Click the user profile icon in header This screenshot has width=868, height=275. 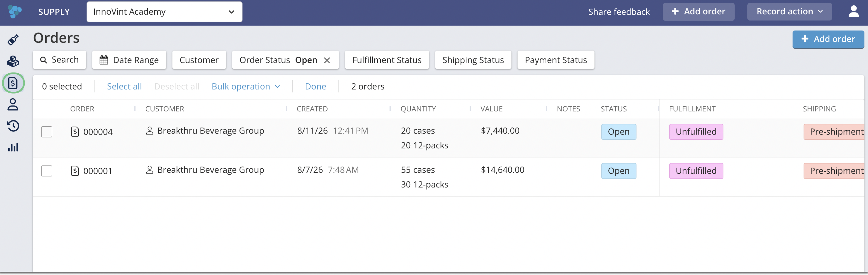coord(854,11)
